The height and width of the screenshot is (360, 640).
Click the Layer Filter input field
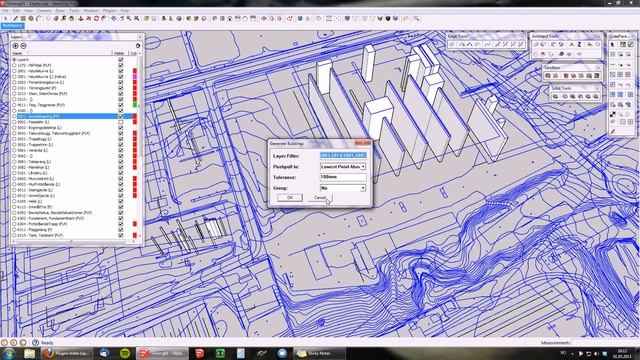pyautogui.click(x=343, y=156)
